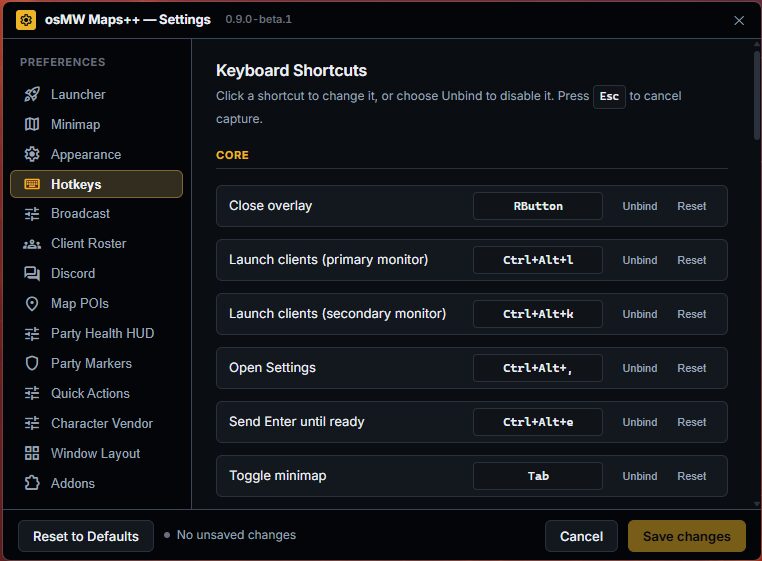Edit the Ctrl+Alt+e shortcut field
The width and height of the screenshot is (762, 561).
(x=538, y=422)
